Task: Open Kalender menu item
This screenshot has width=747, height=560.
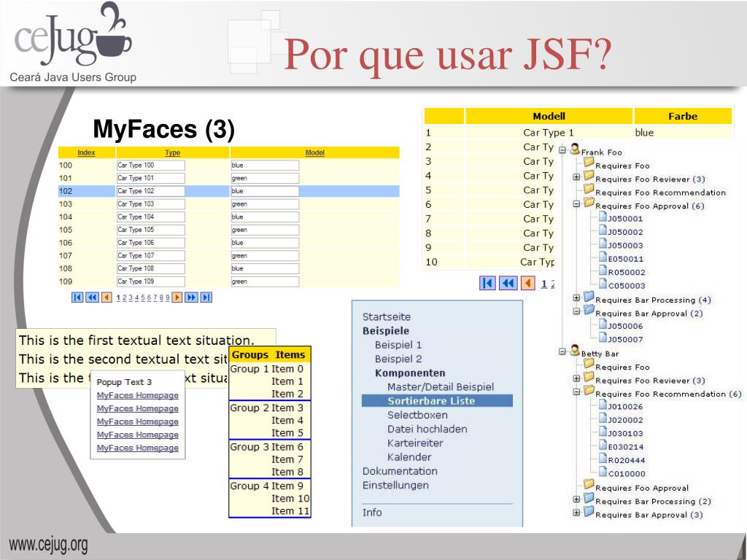Action: (x=409, y=457)
